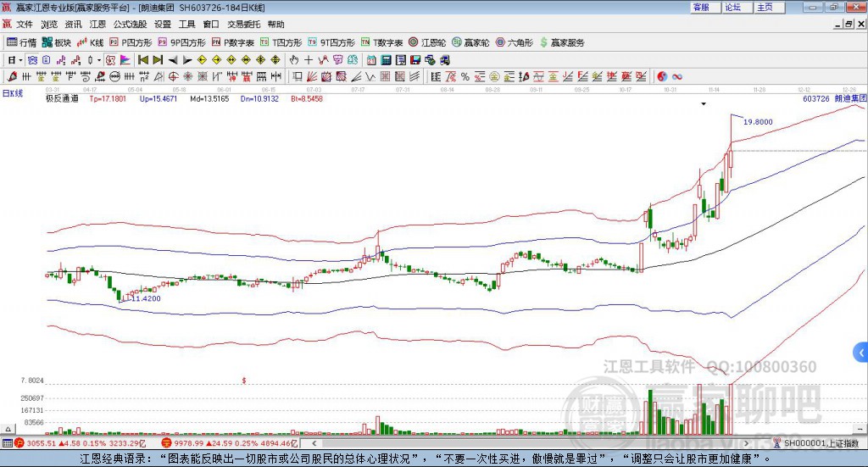Image resolution: width=868 pixels, height=467 pixels.
Task: Toggle the 权 adjusted-price icon
Action: tap(110, 60)
